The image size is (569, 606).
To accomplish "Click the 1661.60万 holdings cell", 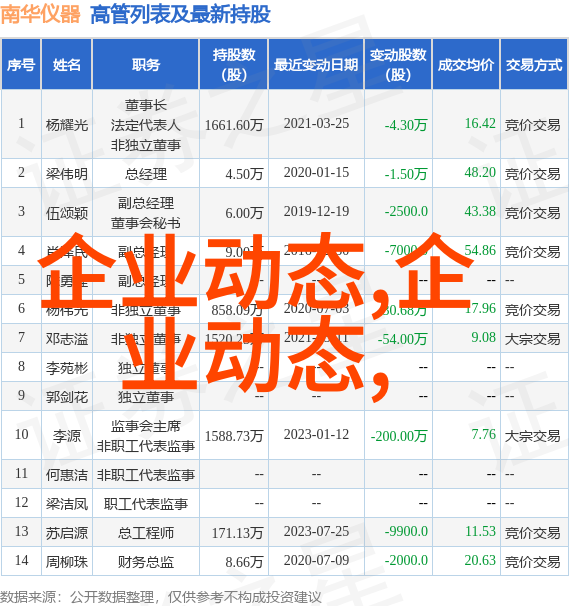I will pyautogui.click(x=234, y=125).
